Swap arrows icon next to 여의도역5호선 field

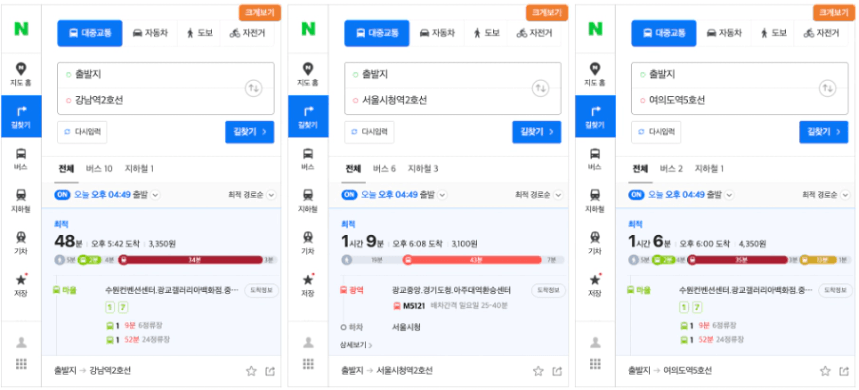(827, 88)
